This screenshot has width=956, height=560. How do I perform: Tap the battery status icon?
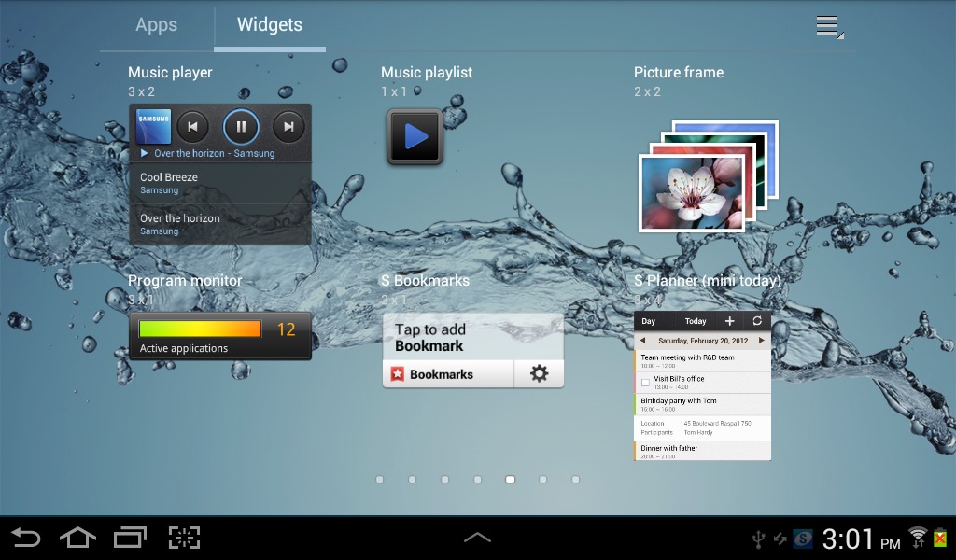pyautogui.click(x=941, y=538)
